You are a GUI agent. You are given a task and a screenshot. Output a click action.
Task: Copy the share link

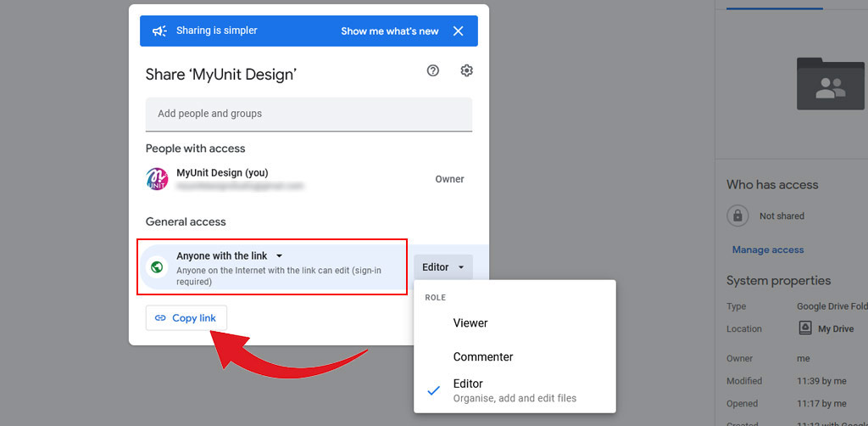186,318
